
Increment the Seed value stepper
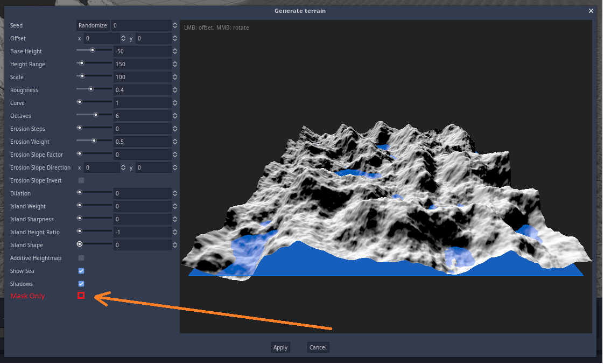(174, 23)
